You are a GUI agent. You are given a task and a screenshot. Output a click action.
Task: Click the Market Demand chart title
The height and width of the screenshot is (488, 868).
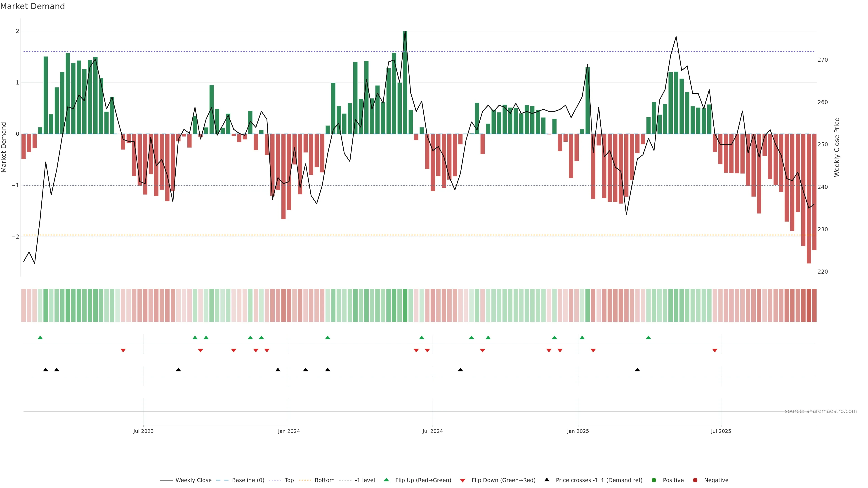(x=32, y=6)
